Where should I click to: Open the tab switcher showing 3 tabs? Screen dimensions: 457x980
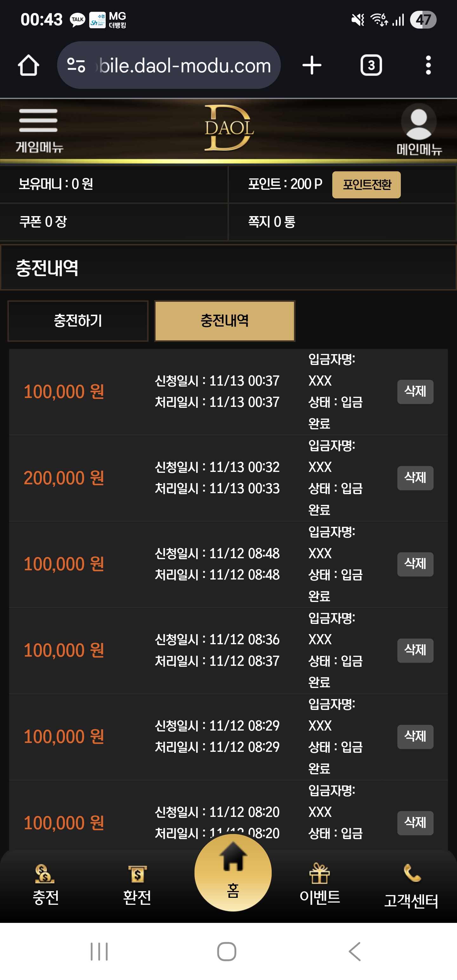click(x=371, y=65)
